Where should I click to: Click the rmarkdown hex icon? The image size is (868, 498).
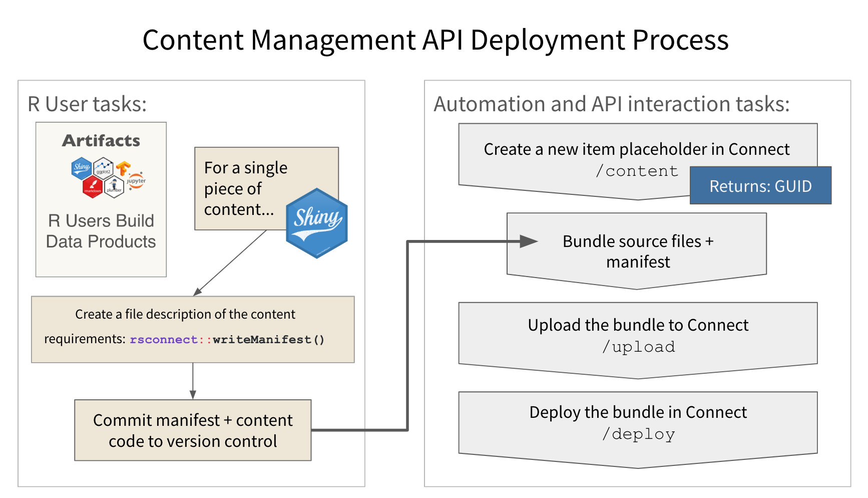[x=93, y=186]
